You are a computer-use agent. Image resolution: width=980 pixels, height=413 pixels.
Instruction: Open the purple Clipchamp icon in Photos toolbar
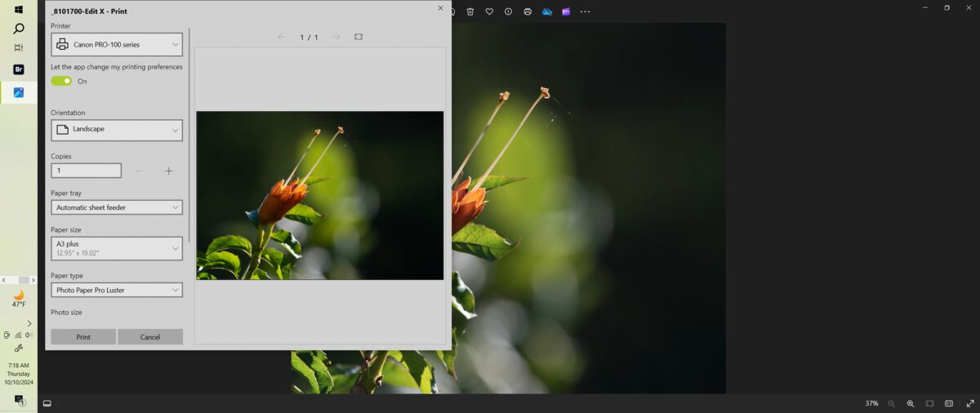coord(566,11)
